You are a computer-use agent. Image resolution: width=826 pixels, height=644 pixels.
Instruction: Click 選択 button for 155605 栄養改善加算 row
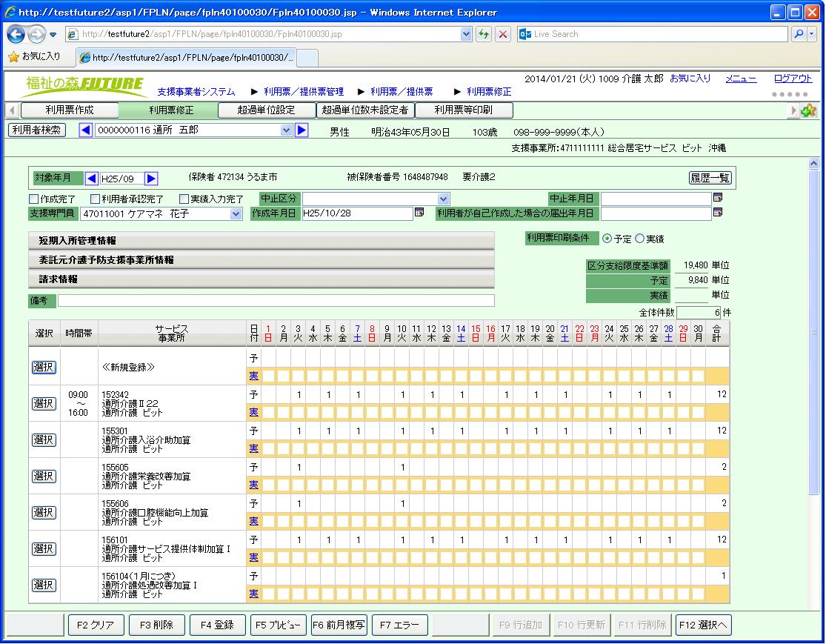(44, 477)
